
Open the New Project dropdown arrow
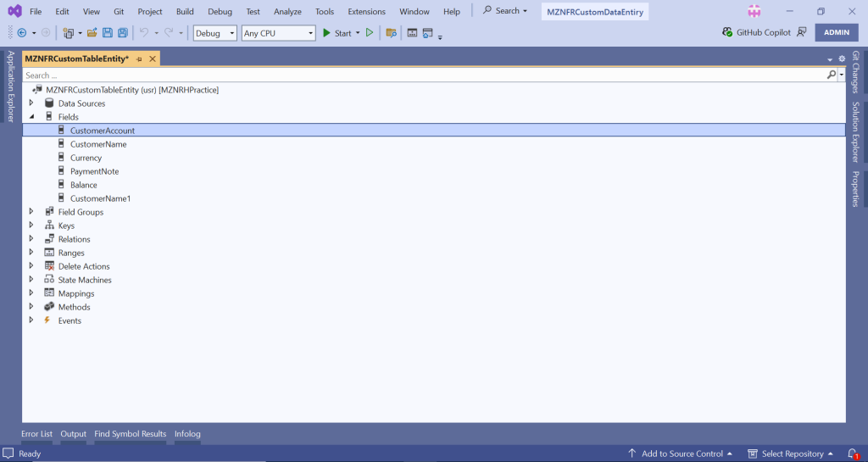(x=80, y=33)
